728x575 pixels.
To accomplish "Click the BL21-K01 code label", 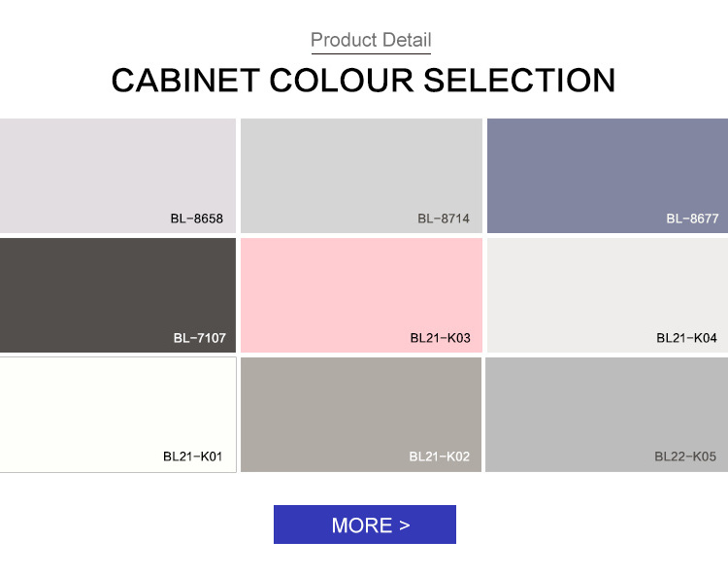I will 192,457.
